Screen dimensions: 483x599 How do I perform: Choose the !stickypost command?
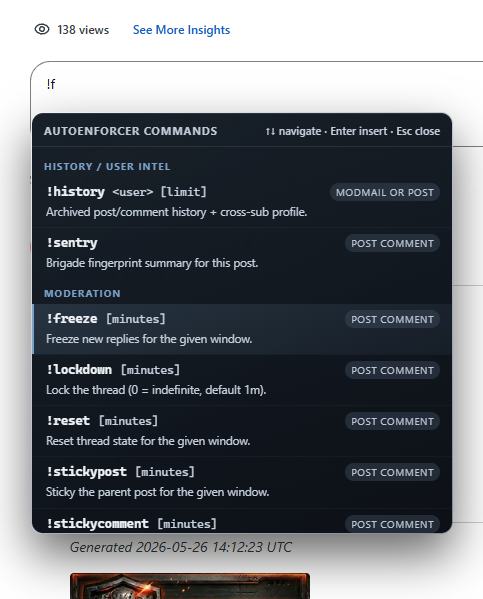242,482
